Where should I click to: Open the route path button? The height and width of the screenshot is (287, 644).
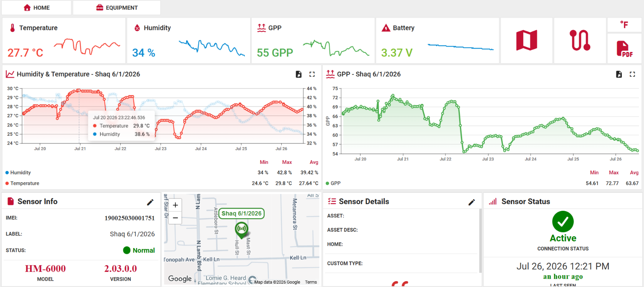pyautogui.click(x=580, y=41)
